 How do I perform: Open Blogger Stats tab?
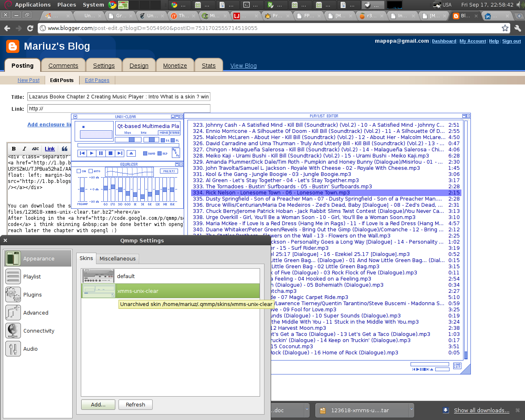click(209, 66)
